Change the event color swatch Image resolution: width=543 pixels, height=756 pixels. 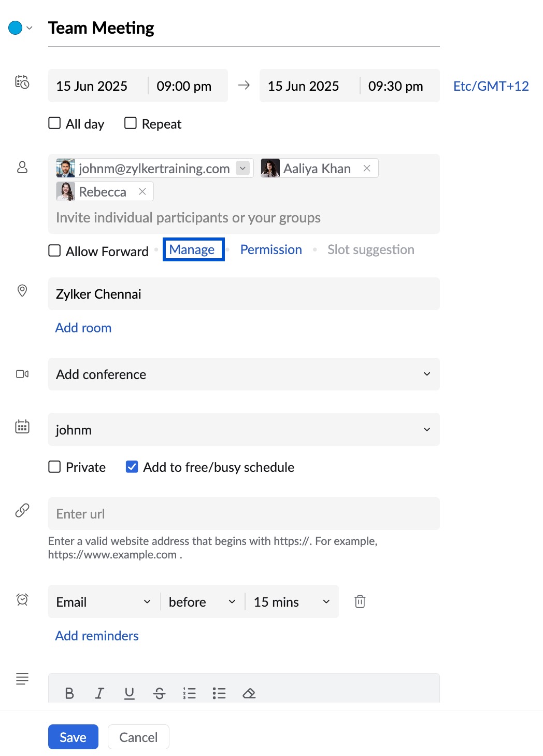point(15,27)
